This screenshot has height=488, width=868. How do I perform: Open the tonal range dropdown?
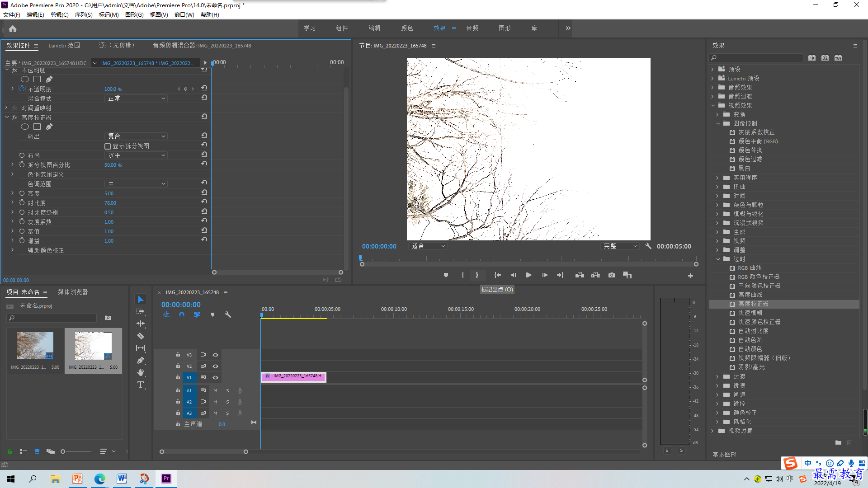coord(136,184)
